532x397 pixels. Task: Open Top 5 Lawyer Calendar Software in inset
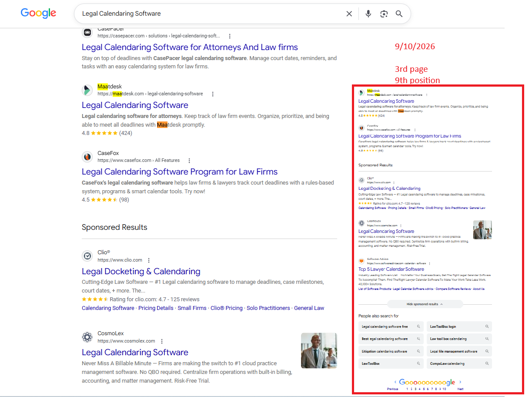coord(391,269)
